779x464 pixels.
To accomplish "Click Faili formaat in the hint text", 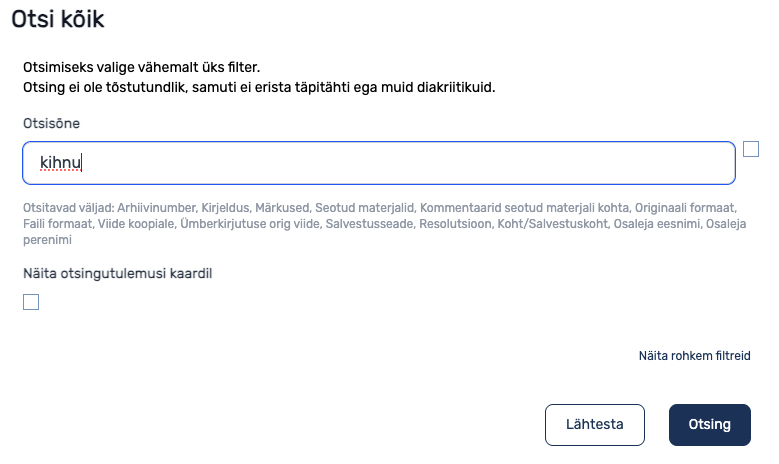I will [x=57, y=224].
